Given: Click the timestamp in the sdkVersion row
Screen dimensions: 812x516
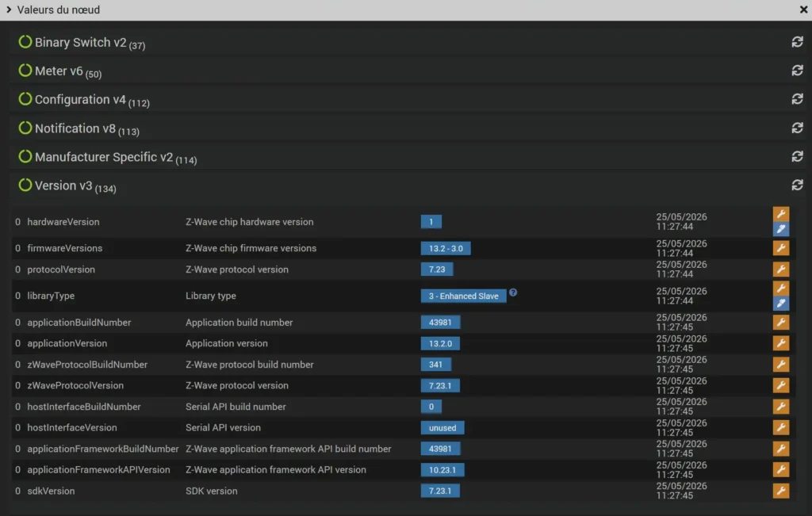Looking at the screenshot, I should pyautogui.click(x=681, y=491).
